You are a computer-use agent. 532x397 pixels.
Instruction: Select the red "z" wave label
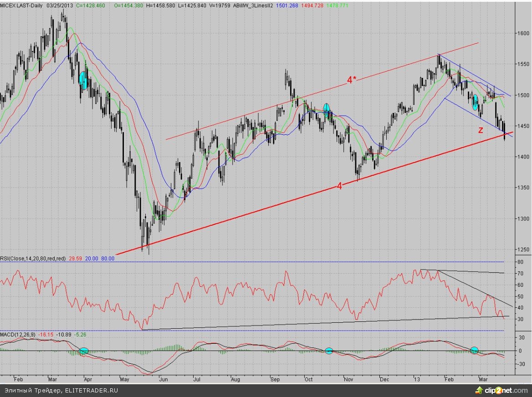(480, 130)
